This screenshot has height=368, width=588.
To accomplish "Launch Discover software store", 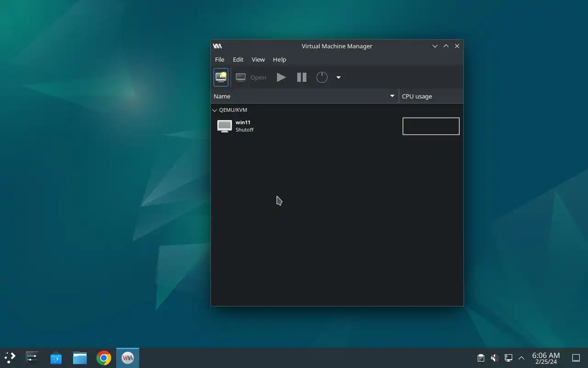I will (56, 357).
